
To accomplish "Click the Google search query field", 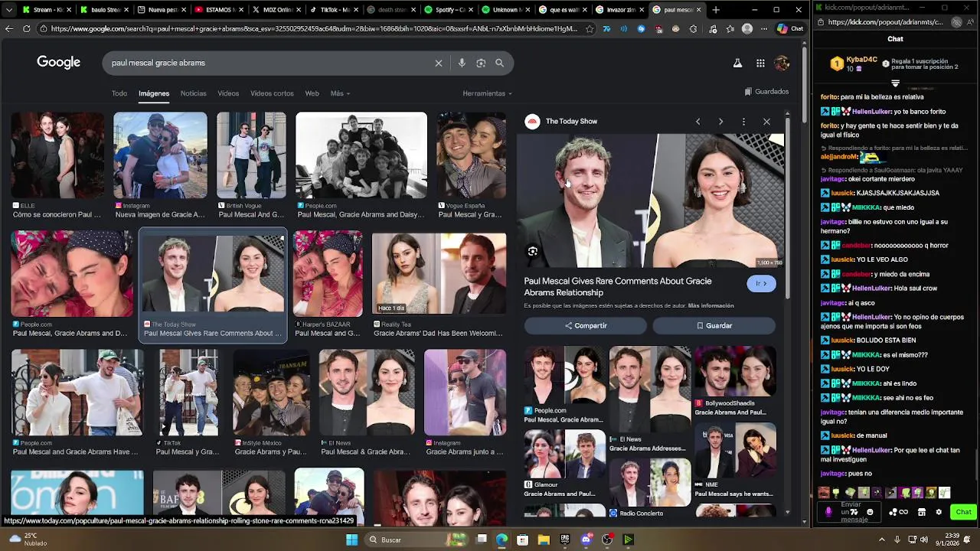I will tap(268, 63).
